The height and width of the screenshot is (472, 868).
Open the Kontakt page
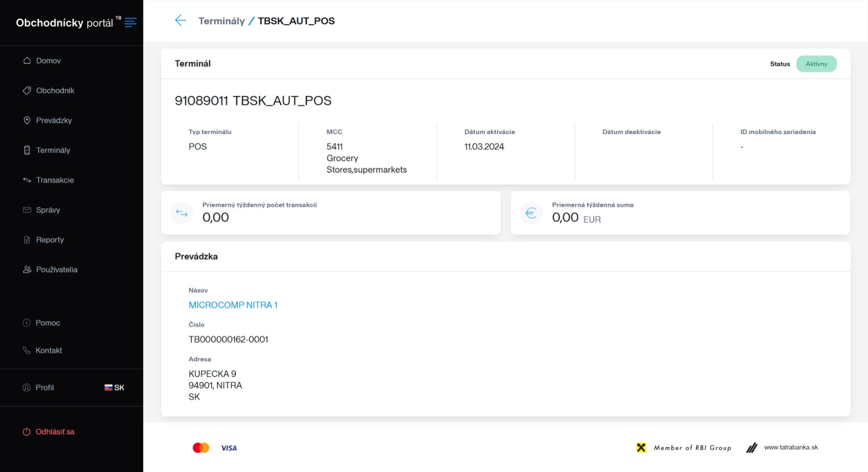[x=48, y=350]
